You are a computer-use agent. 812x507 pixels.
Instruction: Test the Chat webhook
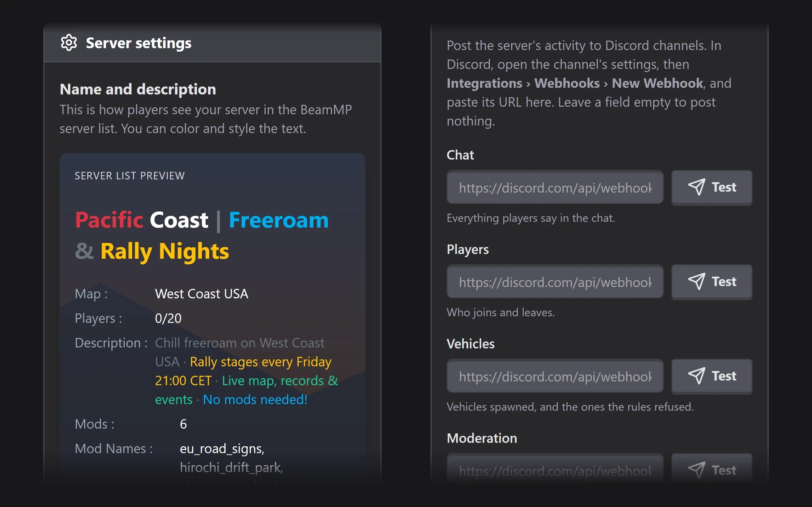pyautogui.click(x=711, y=187)
